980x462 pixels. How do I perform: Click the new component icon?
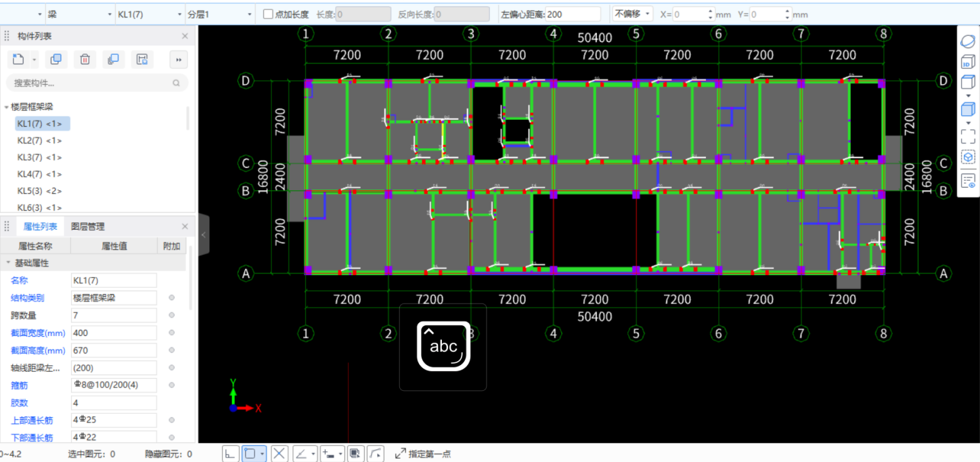pyautogui.click(x=19, y=60)
